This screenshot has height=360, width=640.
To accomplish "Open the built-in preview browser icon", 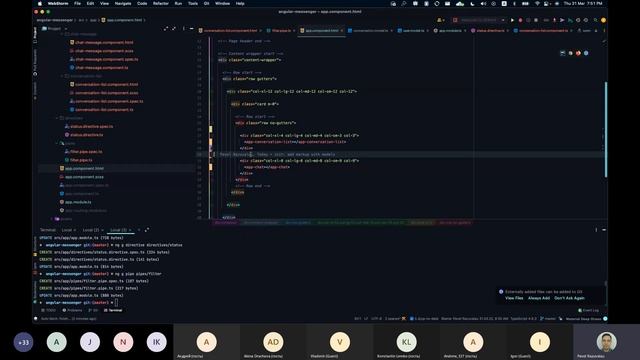I will [562, 53].
